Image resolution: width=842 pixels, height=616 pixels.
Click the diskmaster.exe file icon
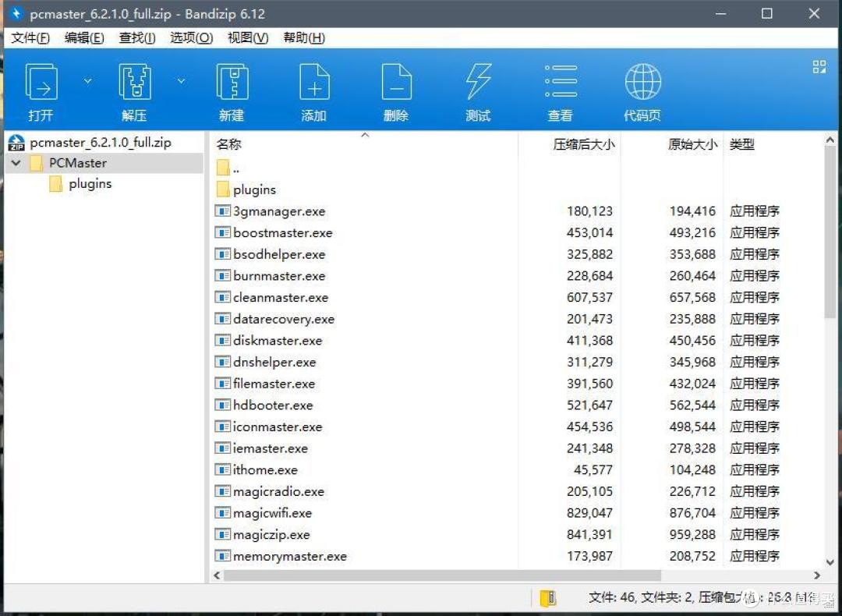point(223,340)
